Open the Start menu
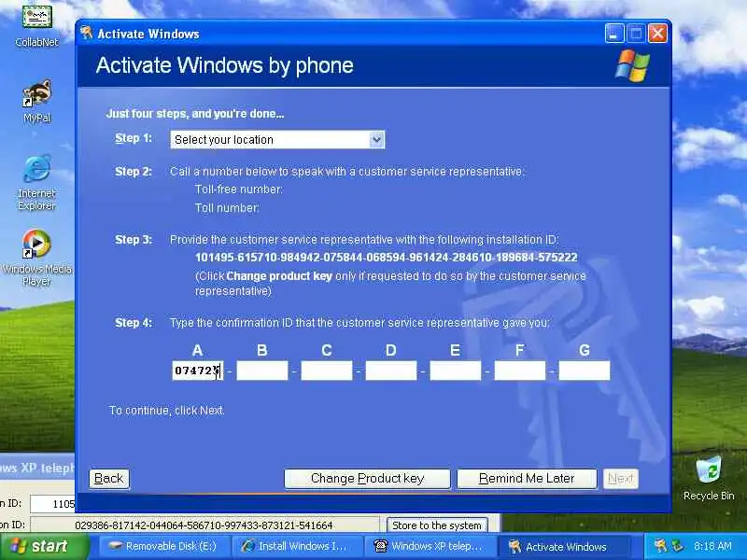Image resolution: width=747 pixels, height=560 pixels. pos(44,546)
